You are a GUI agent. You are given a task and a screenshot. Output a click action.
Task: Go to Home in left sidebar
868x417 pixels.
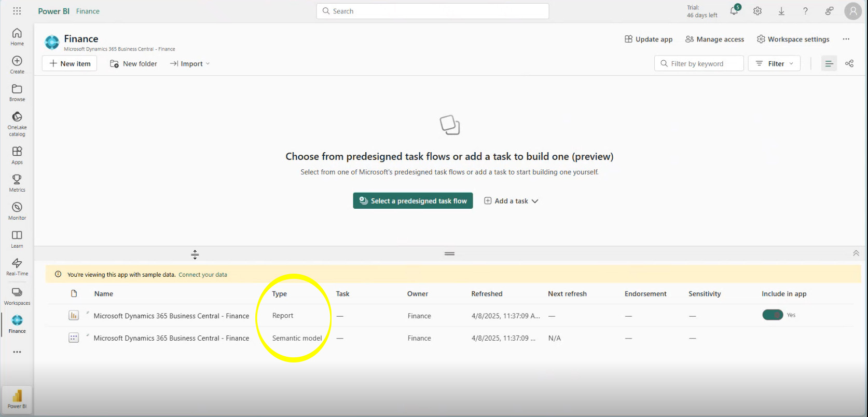tap(17, 37)
